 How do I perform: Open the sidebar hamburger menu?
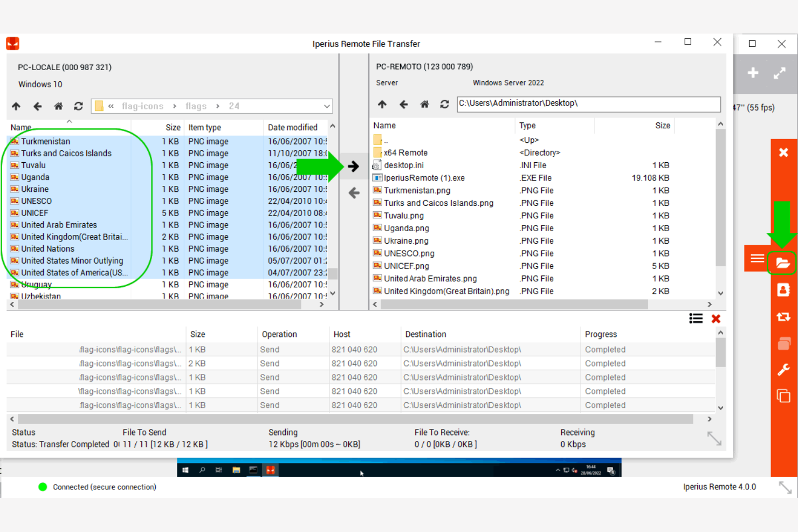click(756, 258)
